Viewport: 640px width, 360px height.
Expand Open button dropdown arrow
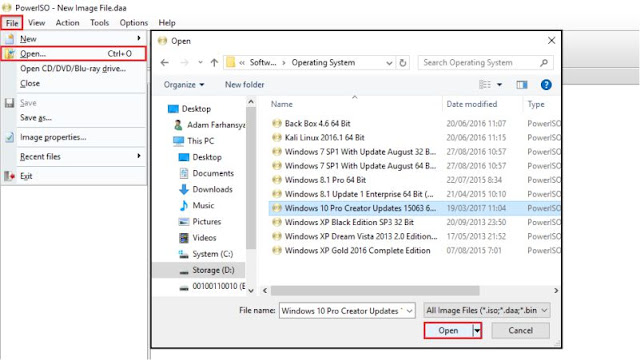point(477,331)
